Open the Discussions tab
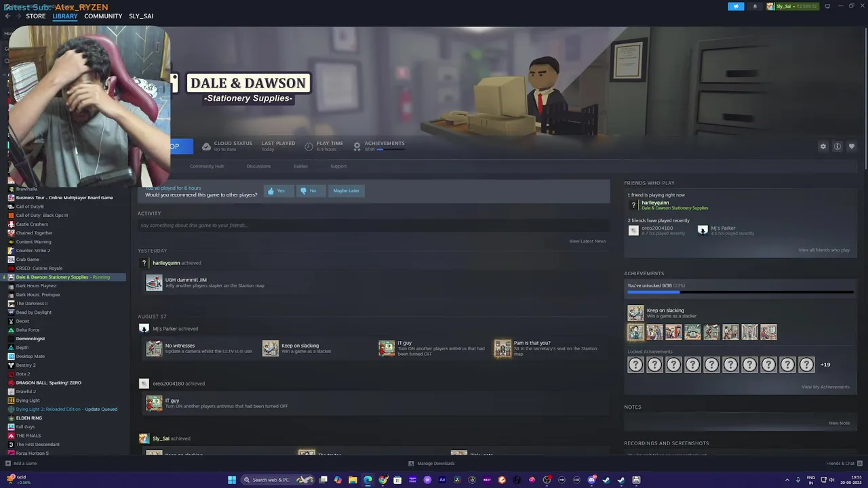The width and height of the screenshot is (868, 488). (x=258, y=166)
